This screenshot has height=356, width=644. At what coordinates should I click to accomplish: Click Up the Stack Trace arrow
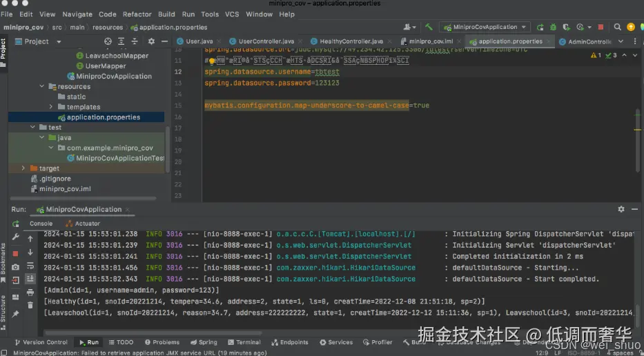[x=30, y=239]
